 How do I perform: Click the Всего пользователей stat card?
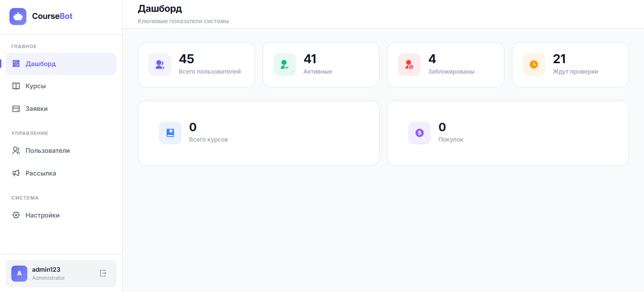click(196, 65)
